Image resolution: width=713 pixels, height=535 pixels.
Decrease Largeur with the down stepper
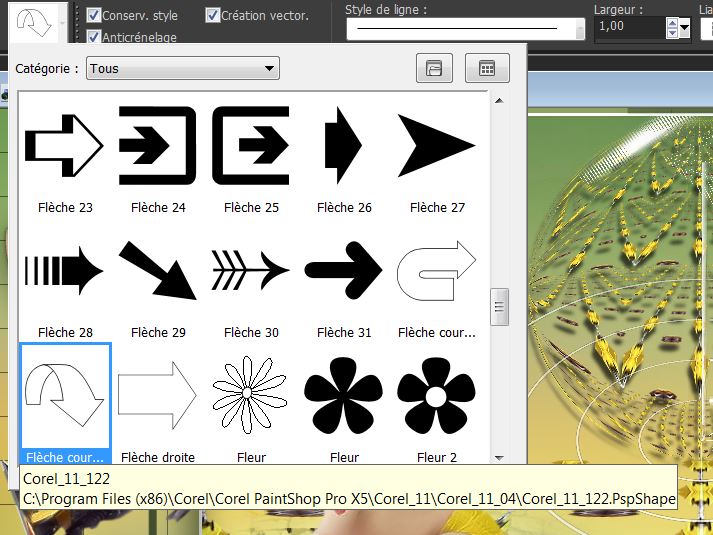point(673,33)
